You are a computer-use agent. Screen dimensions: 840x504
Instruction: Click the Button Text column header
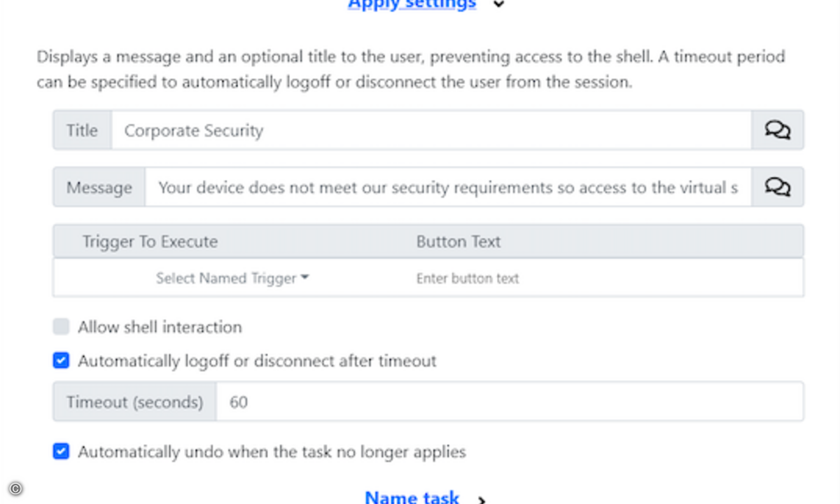(x=458, y=241)
